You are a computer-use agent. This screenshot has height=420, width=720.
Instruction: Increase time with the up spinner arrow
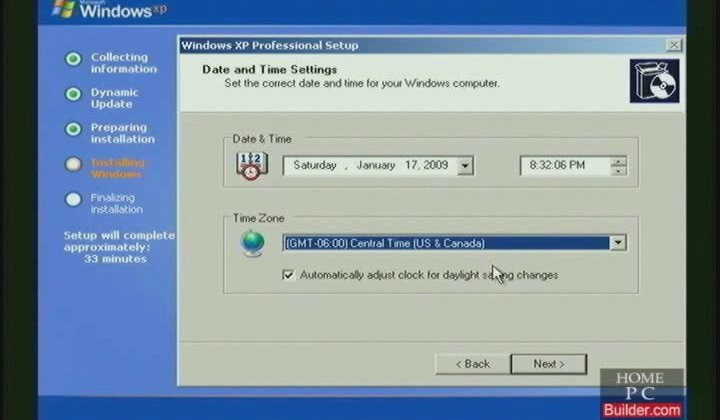point(619,161)
